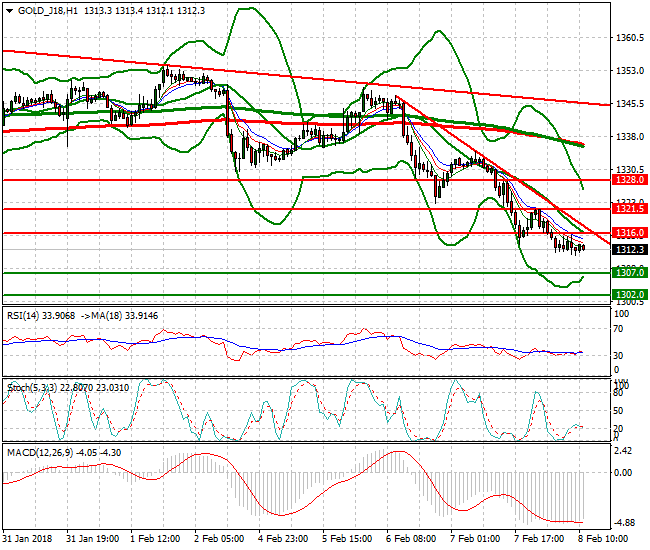This screenshot has width=650, height=550.
Task: Click the Stochastic scale value 50
Action: click(x=618, y=411)
